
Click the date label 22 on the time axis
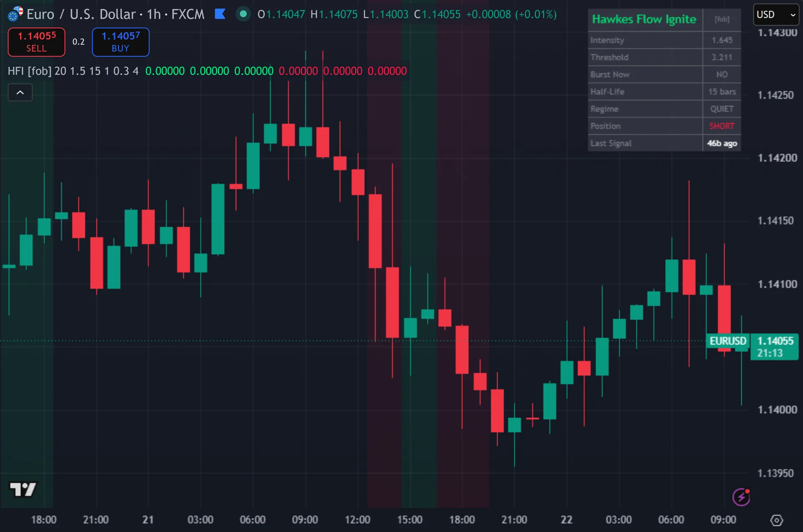[567, 519]
